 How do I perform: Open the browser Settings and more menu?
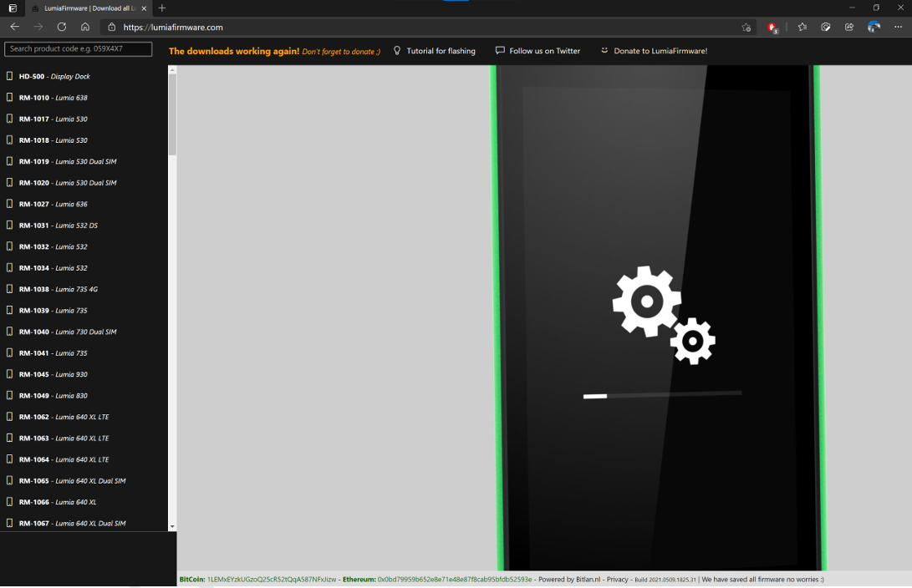[899, 27]
